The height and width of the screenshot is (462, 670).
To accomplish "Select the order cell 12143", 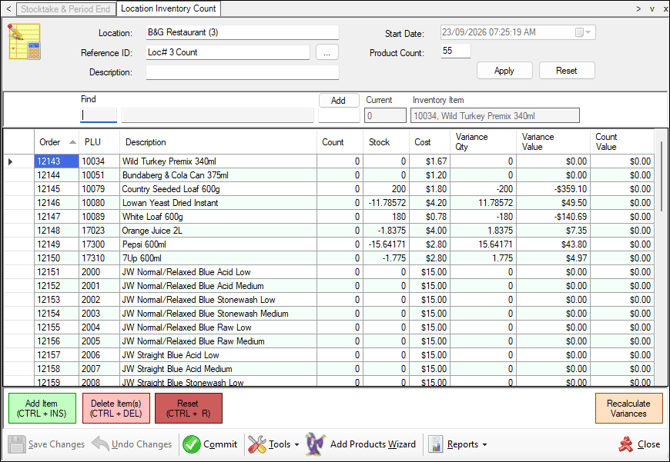I will tap(56, 162).
